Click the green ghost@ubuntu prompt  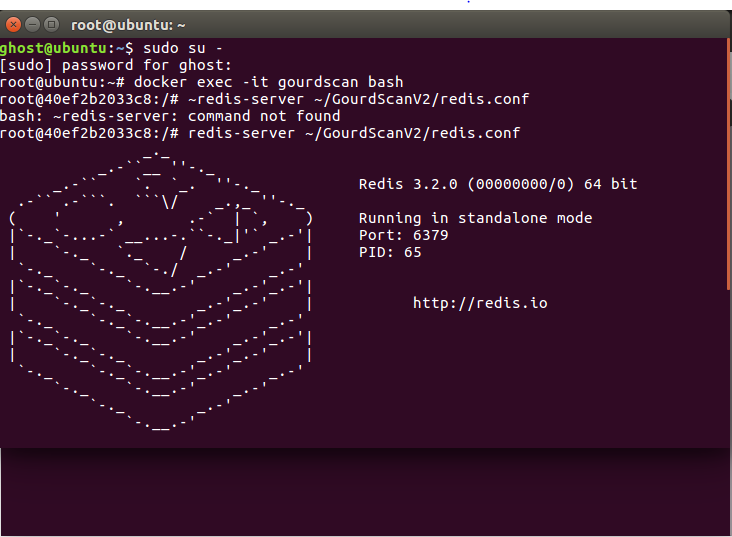54,48
